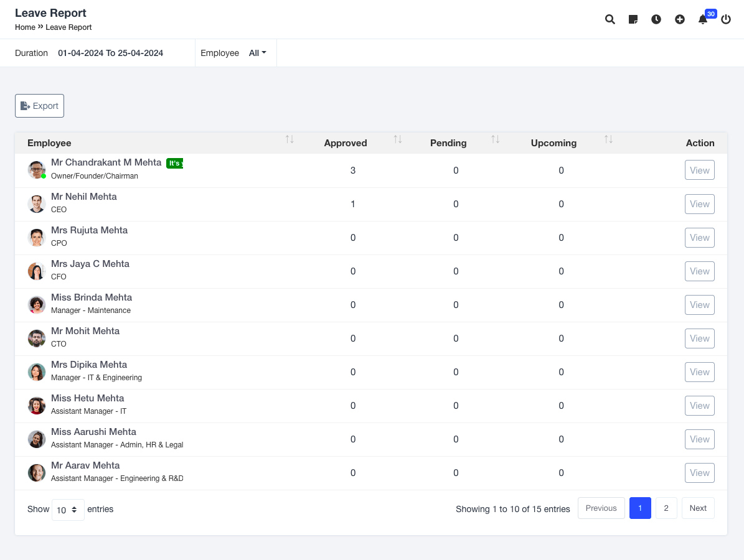The width and height of the screenshot is (744, 560).
Task: Open the Employee All dropdown filter
Action: click(257, 53)
